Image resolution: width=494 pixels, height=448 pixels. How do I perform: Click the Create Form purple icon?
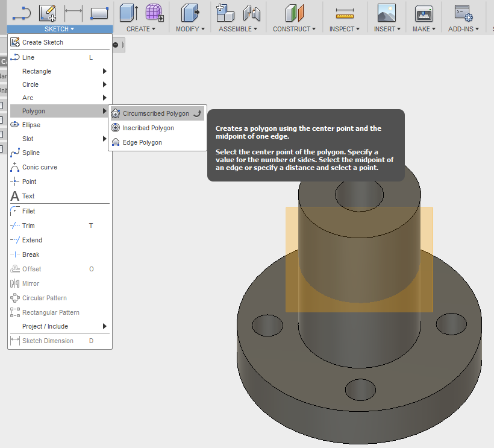(154, 12)
